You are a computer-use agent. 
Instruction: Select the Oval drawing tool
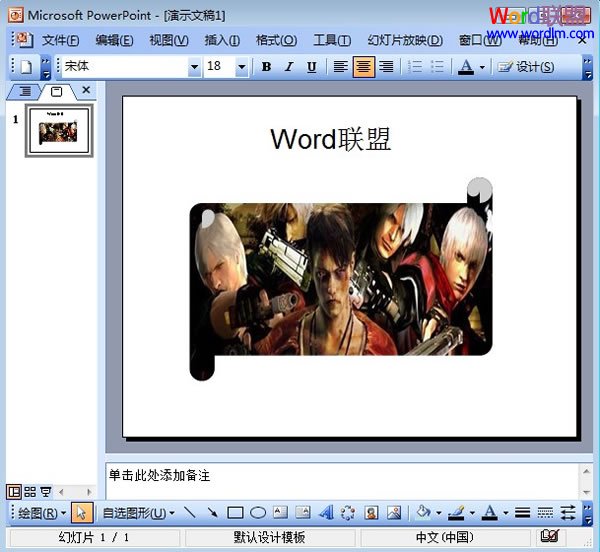tap(258, 513)
